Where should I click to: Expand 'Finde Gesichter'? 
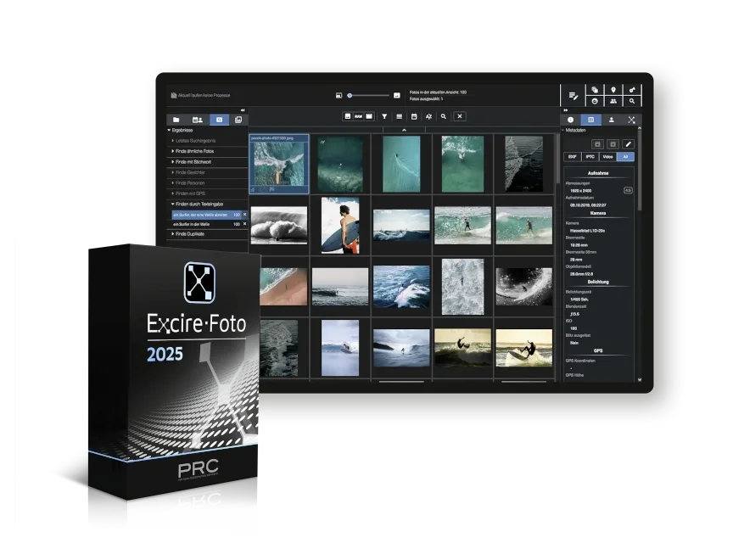(x=173, y=172)
